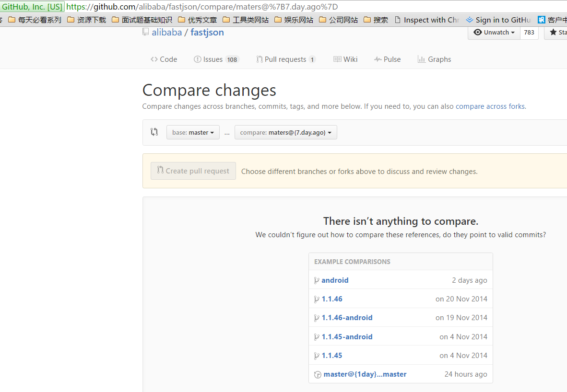Open the Graphs tab
This screenshot has width=567, height=392.
[434, 59]
